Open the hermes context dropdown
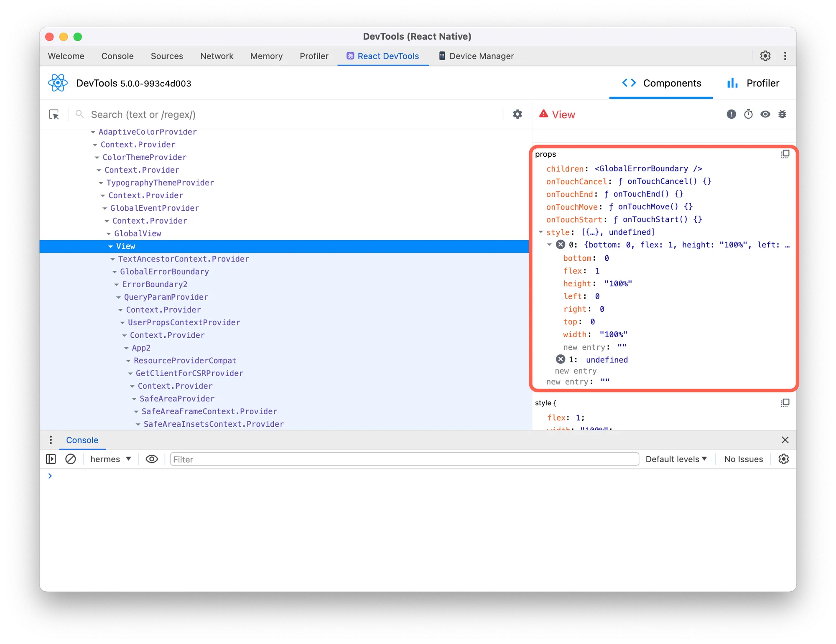The image size is (836, 644). 111,459
